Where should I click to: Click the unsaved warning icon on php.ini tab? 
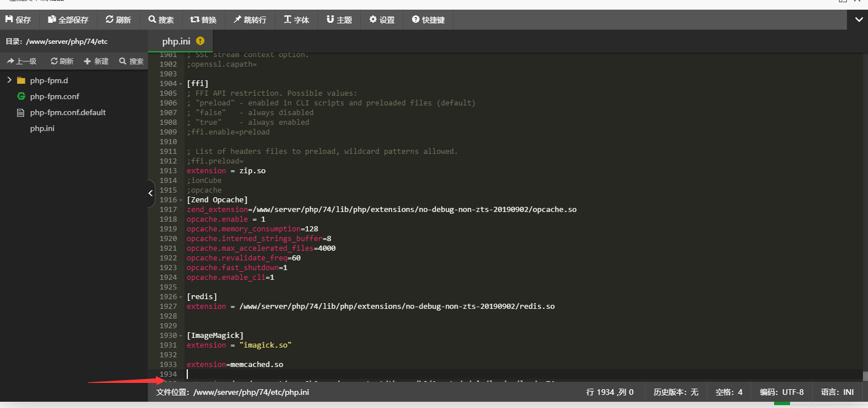[x=200, y=41]
